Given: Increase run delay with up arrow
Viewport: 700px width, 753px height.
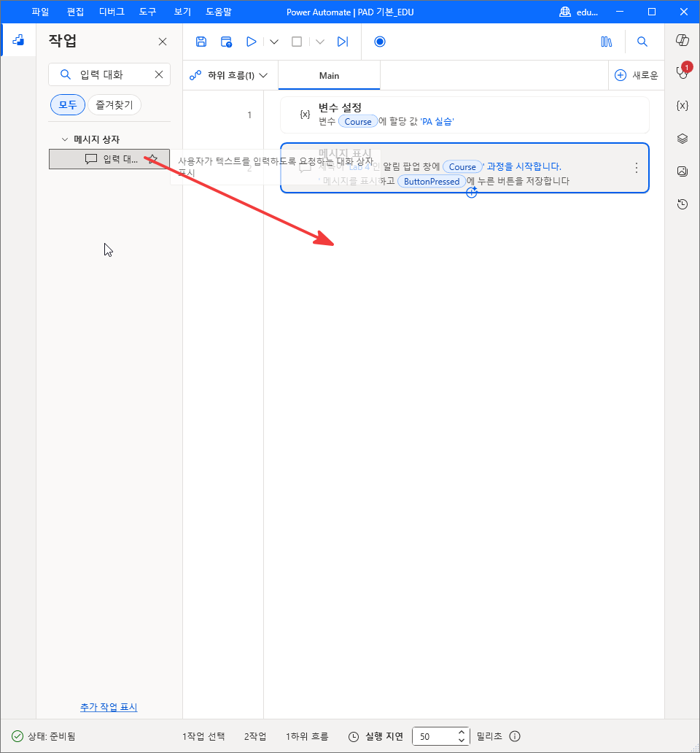Looking at the screenshot, I should [x=462, y=732].
